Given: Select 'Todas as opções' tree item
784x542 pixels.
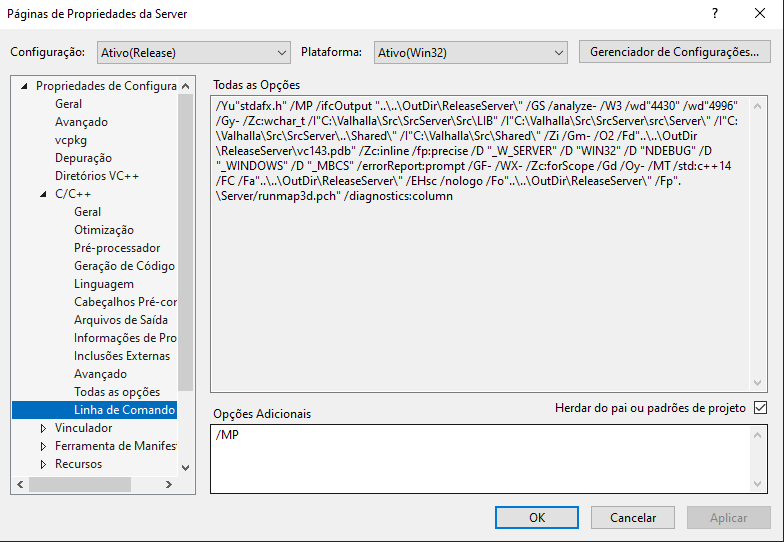Looking at the screenshot, I should (116, 392).
